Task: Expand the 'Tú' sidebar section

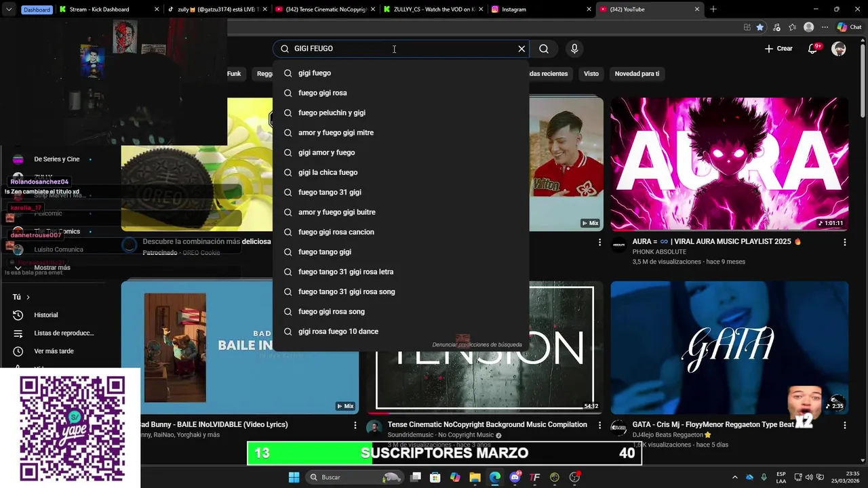Action: tap(21, 297)
